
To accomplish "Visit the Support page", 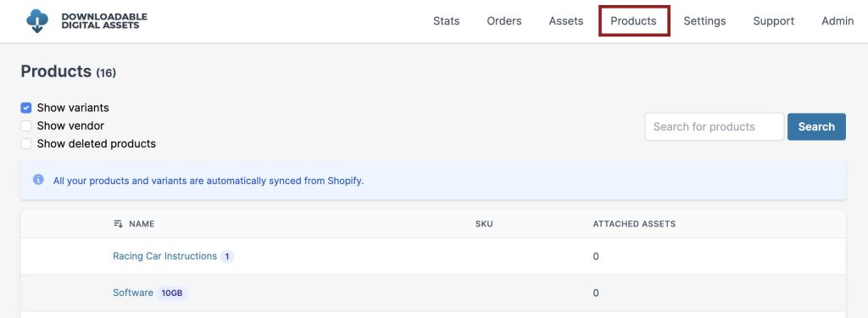I will pos(773,21).
